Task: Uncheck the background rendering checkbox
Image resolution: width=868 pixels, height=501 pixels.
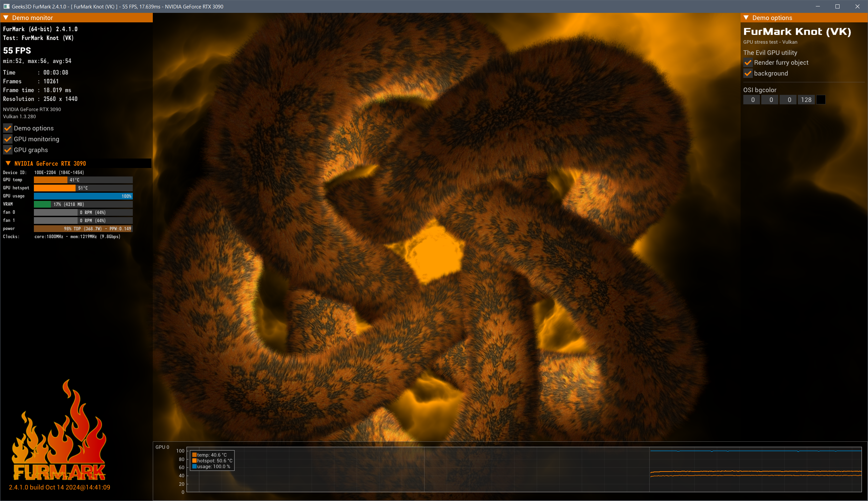Action: 748,74
